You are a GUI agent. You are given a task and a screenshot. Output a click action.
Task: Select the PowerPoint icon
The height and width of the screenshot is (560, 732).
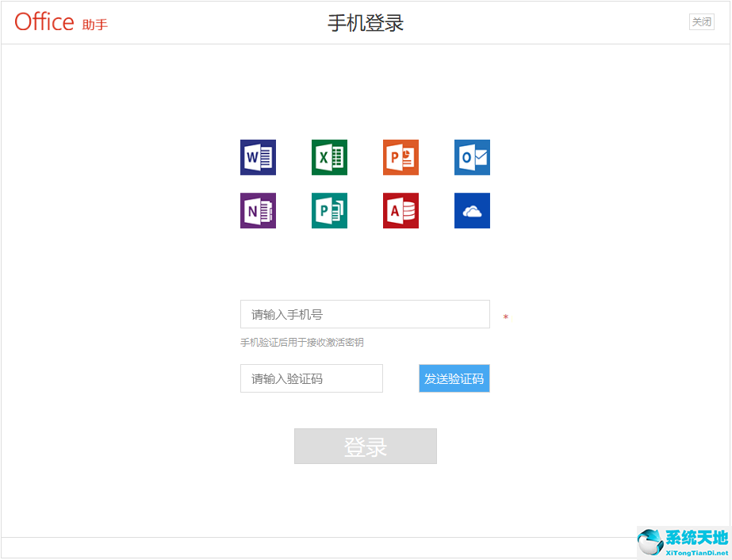click(400, 157)
